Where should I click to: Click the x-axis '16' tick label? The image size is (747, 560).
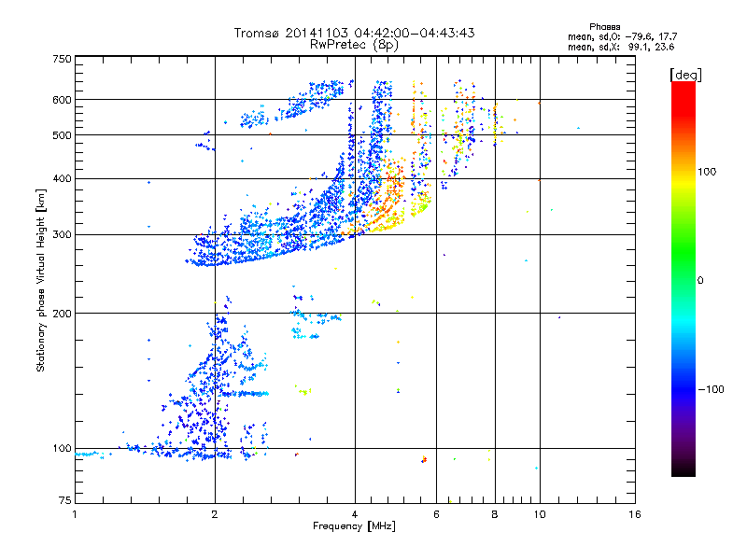coord(635,514)
